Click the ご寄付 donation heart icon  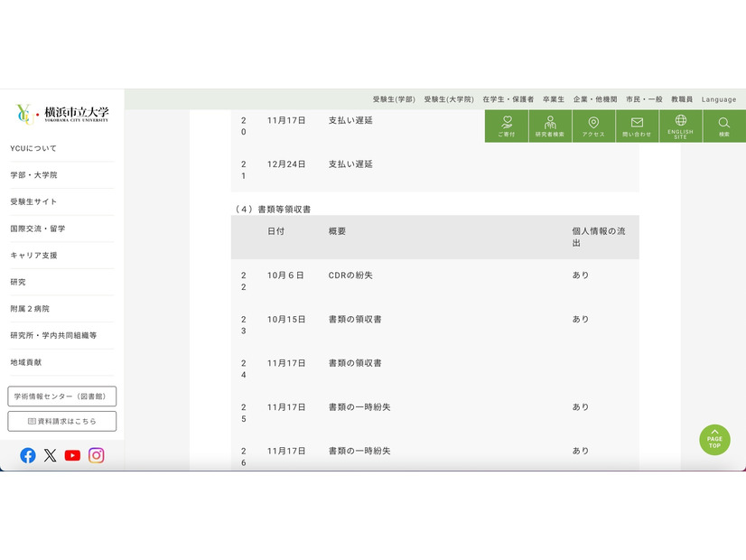click(507, 126)
